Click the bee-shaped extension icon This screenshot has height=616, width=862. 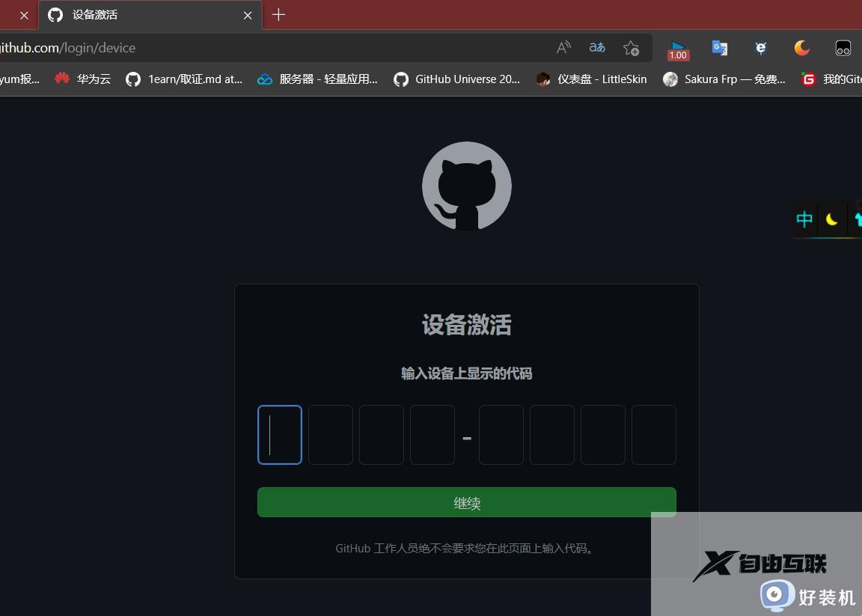760,48
